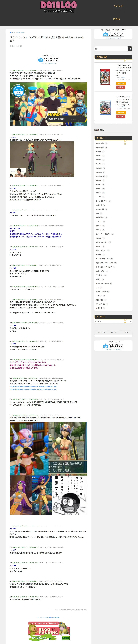
Task: Click the BLOG RANKING banner at page bottom
Action: [49, 631]
